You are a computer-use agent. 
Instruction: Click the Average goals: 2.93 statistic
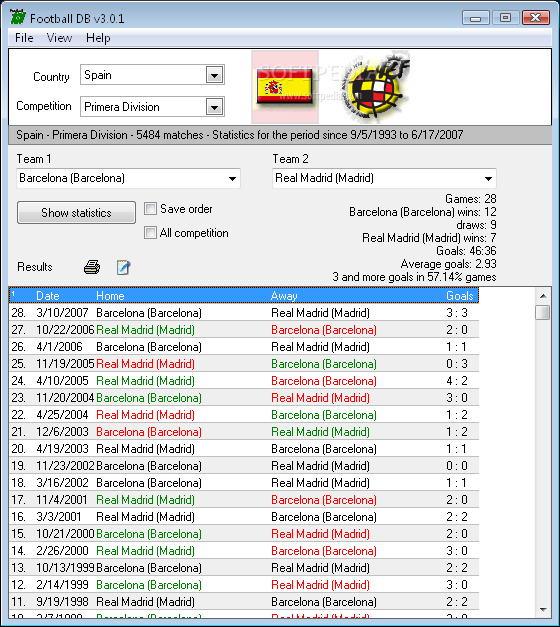448,264
